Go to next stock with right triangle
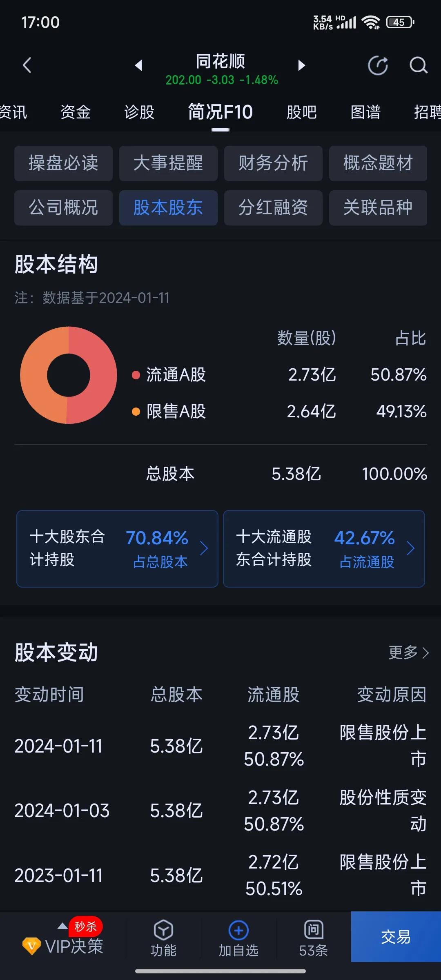Image resolution: width=441 pixels, height=980 pixels. pyautogui.click(x=301, y=65)
